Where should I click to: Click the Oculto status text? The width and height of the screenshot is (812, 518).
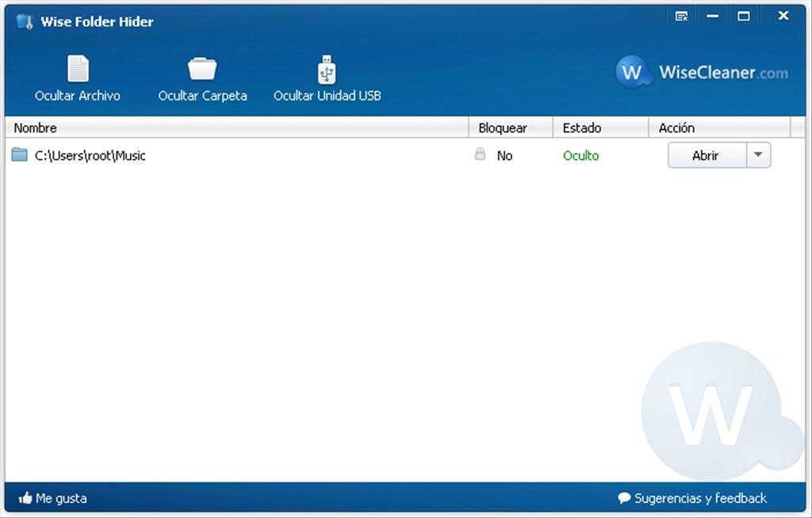pos(580,156)
